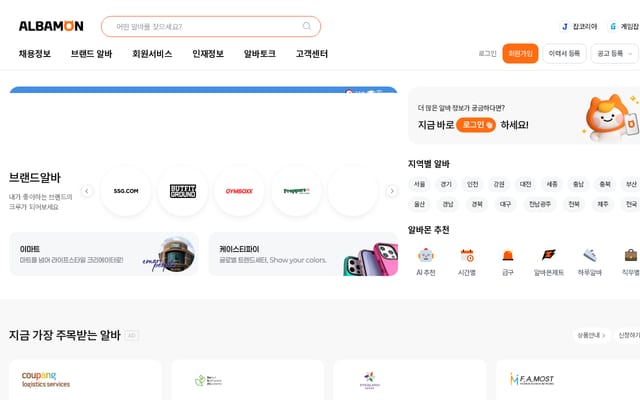Select the 전국 region chip

pos(631,204)
